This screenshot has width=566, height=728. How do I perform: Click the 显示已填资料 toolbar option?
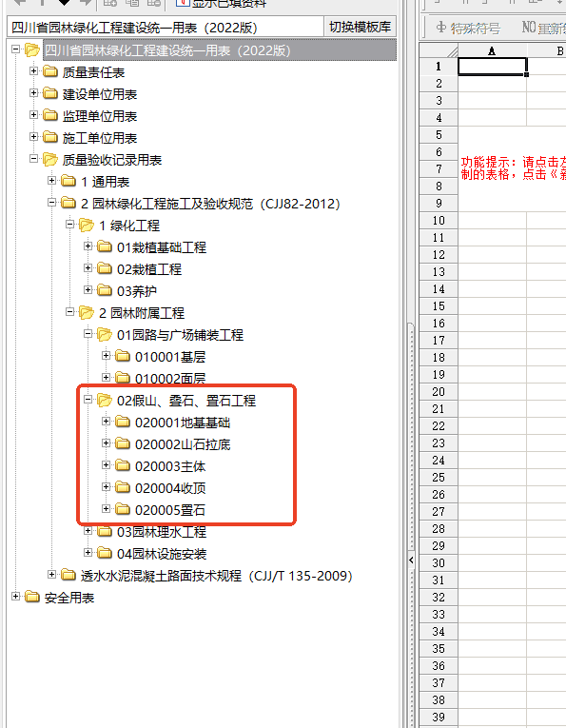(221, 4)
